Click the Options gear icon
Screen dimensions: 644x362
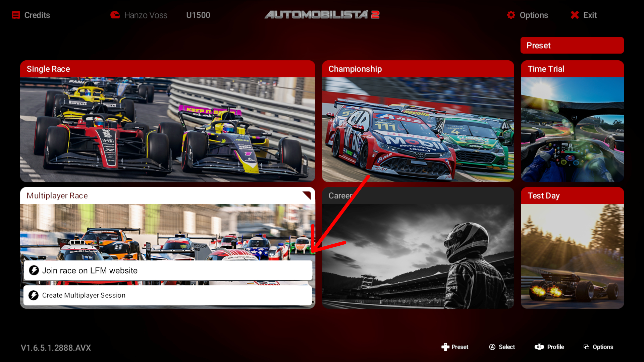tap(511, 15)
